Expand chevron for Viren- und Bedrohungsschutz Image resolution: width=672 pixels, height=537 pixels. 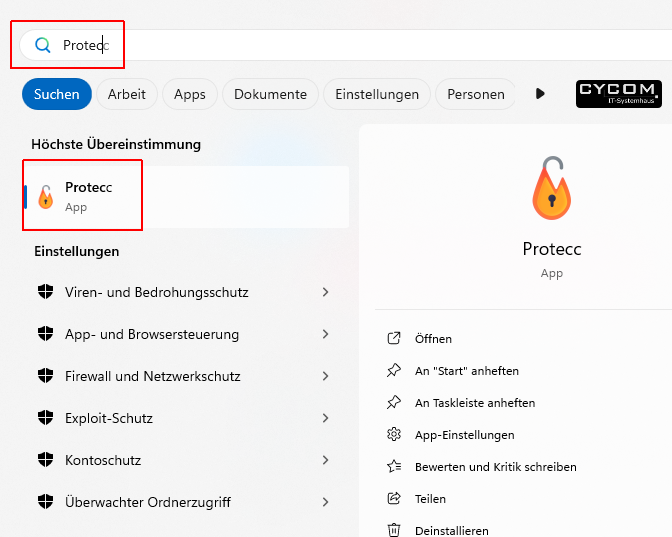click(326, 292)
